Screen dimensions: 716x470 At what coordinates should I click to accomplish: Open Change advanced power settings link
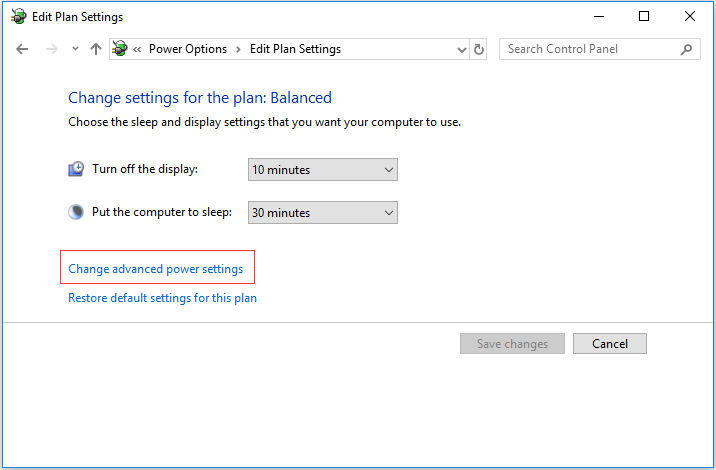point(156,269)
